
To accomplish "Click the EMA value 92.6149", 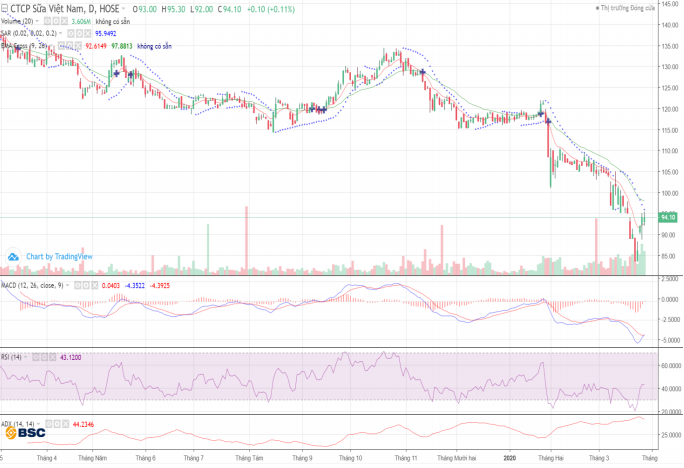I will tap(96, 46).
